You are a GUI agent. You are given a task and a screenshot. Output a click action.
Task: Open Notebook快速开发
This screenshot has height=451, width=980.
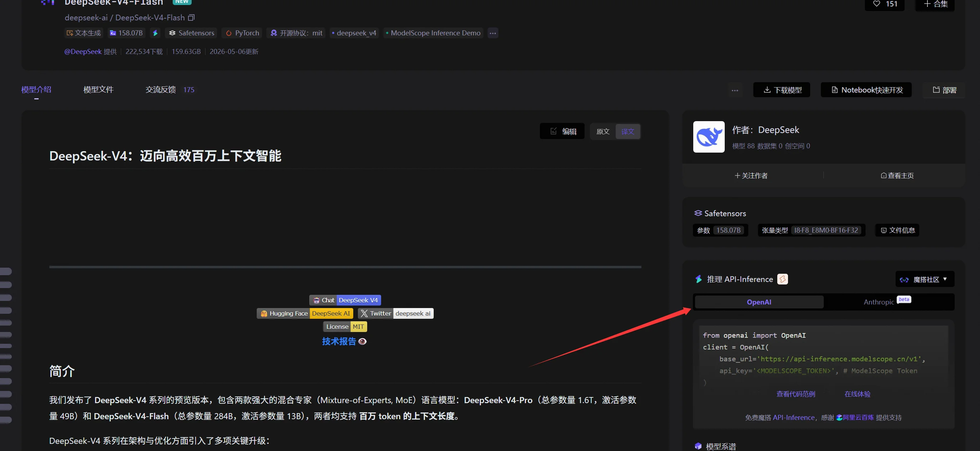coord(866,90)
